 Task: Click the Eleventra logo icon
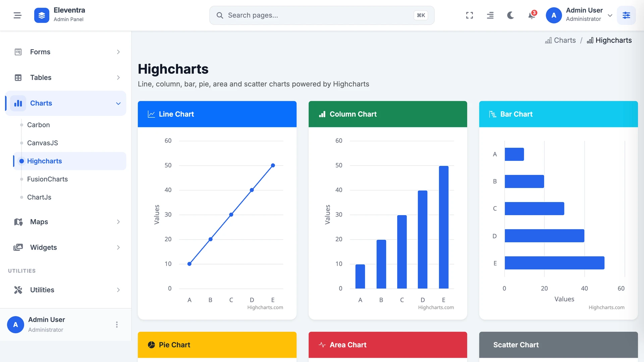coord(42,15)
